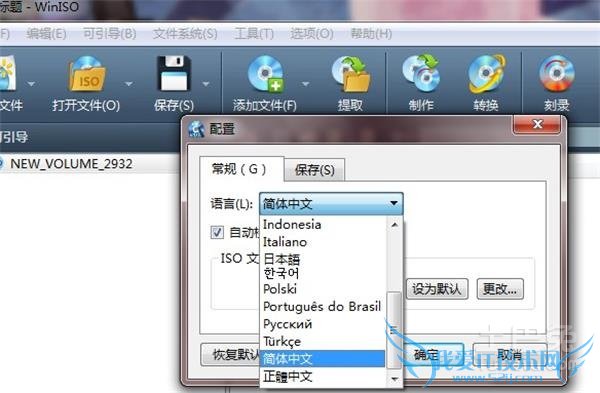This screenshot has width=600, height=393.
Task: Click the language list scroll-down arrow
Action: 395,379
